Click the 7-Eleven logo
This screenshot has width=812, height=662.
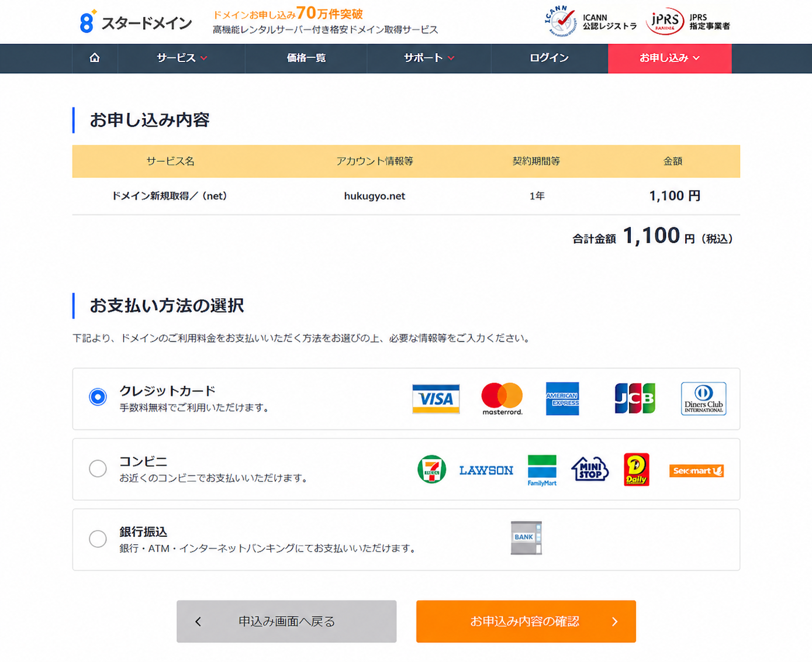point(432,470)
